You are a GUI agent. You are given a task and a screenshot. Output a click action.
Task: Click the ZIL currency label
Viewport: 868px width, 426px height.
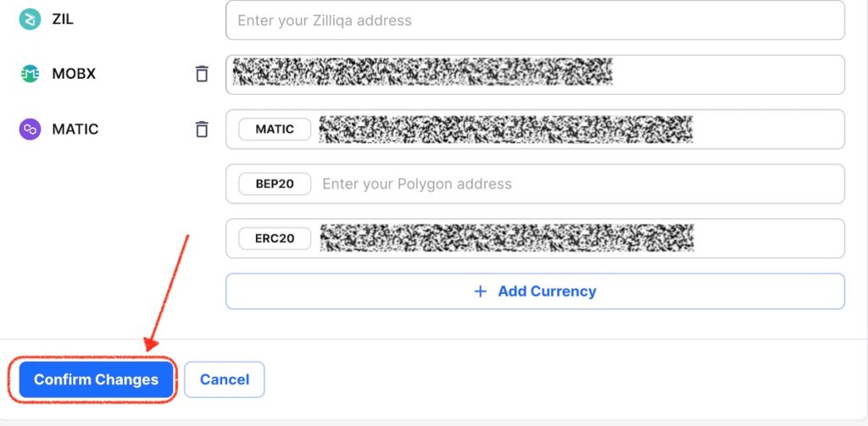(x=63, y=19)
